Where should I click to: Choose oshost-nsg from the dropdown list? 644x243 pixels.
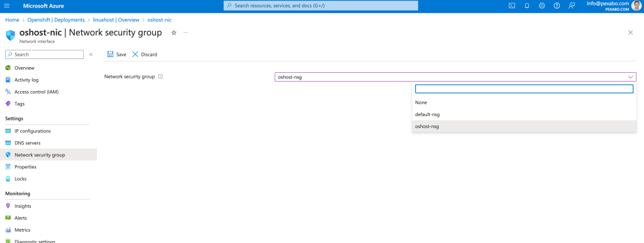pos(524,127)
